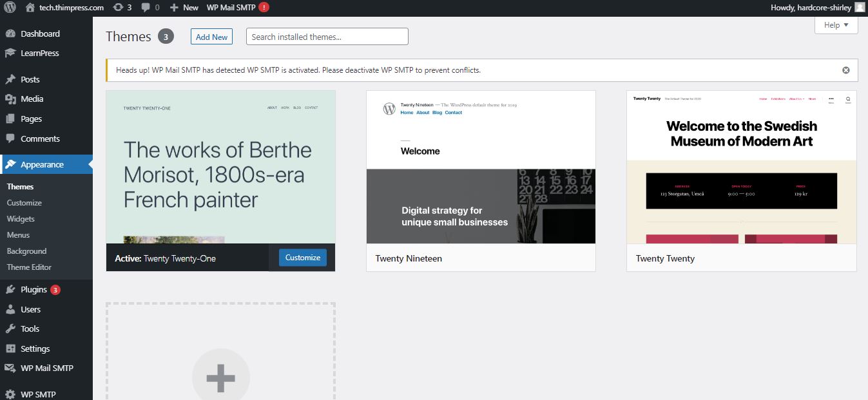Select the Twenty Nineteen theme screenshot
The height and width of the screenshot is (400, 868).
pos(481,167)
